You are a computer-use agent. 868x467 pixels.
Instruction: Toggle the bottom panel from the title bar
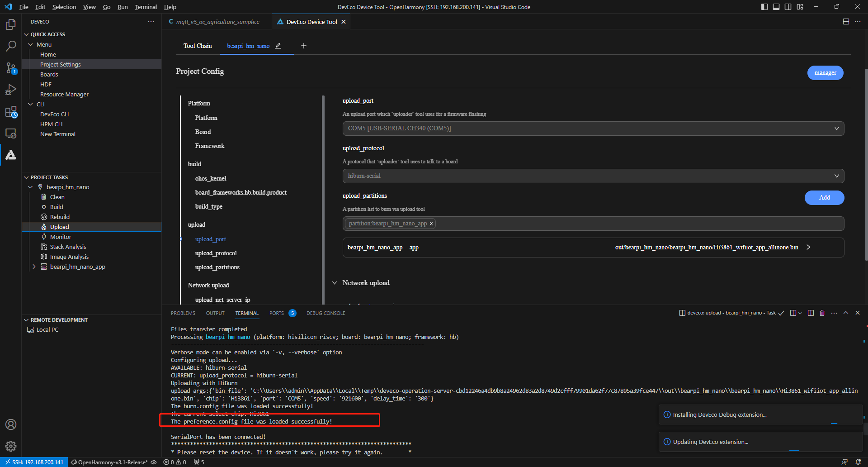(x=776, y=7)
